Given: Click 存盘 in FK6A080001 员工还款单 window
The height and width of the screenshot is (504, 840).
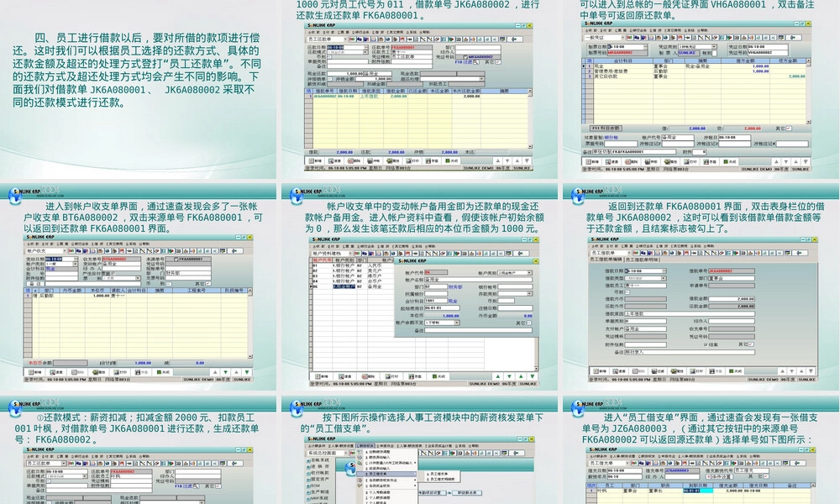Looking at the screenshot, I should (431, 160).
